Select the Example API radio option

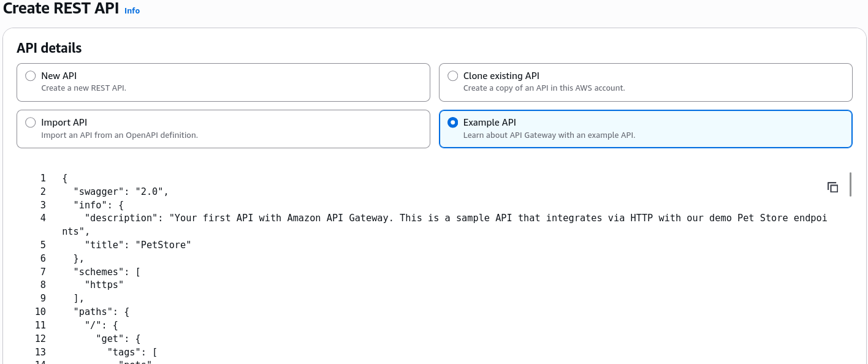(x=453, y=123)
